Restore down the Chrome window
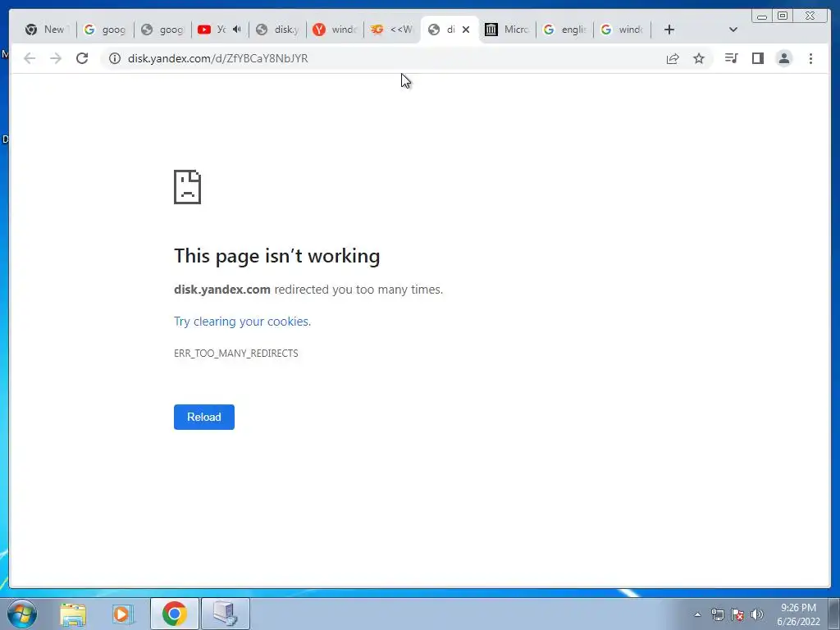The width and height of the screenshot is (840, 630). pyautogui.click(x=783, y=16)
